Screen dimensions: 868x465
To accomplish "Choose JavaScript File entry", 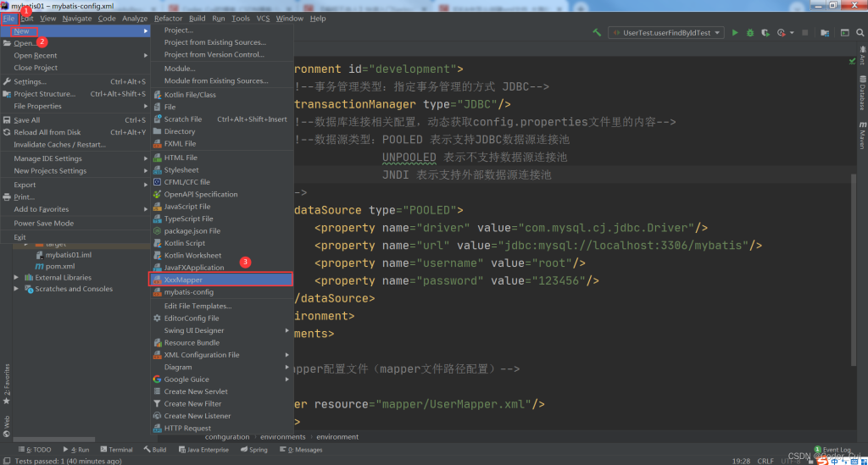I will (221, 206).
